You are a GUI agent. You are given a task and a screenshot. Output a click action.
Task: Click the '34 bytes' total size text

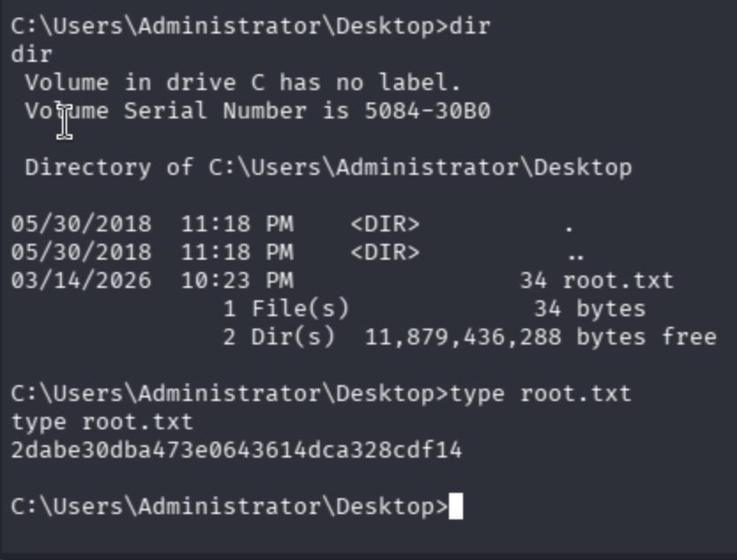pyautogui.click(x=590, y=308)
